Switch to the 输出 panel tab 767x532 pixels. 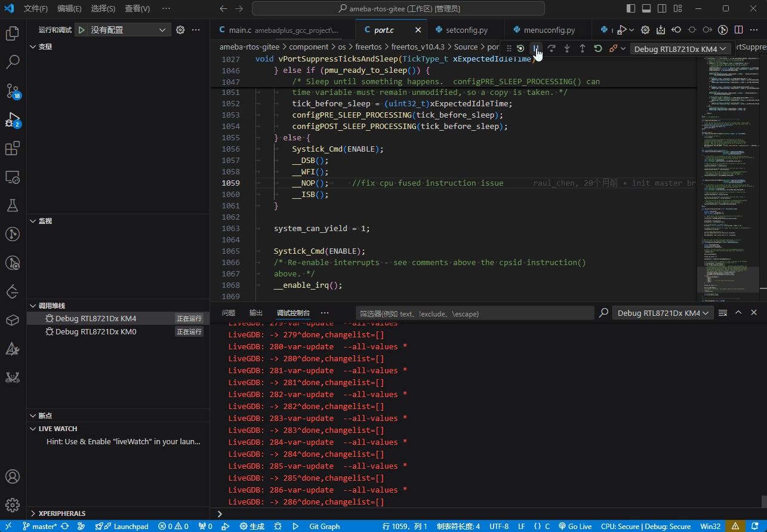[x=256, y=313]
